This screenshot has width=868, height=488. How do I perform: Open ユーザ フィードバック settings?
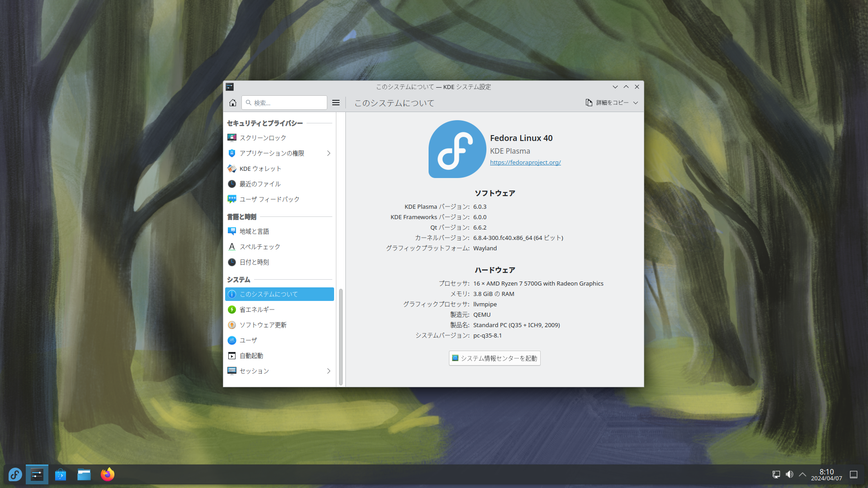point(269,199)
